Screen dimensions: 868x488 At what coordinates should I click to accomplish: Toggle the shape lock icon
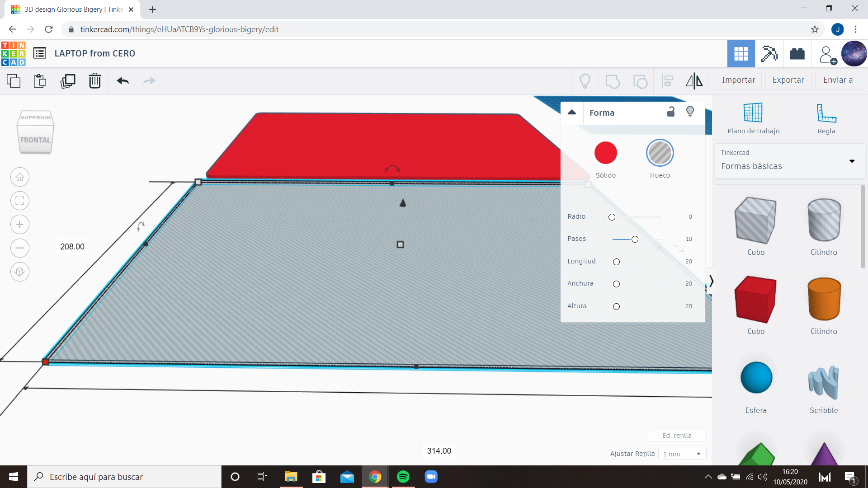click(x=671, y=112)
